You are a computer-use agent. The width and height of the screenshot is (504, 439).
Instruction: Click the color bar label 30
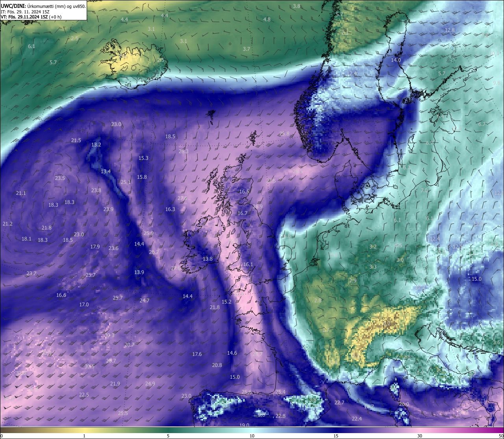coord(420,436)
